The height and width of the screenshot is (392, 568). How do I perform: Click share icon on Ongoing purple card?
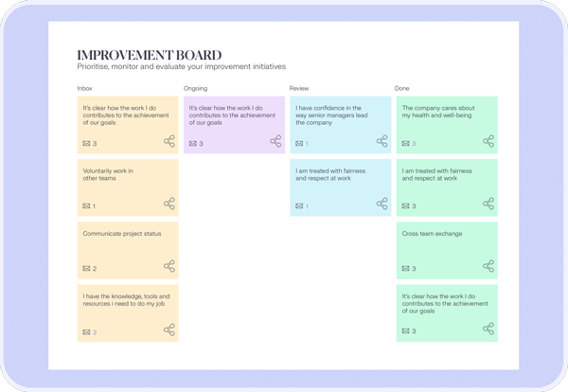point(275,141)
